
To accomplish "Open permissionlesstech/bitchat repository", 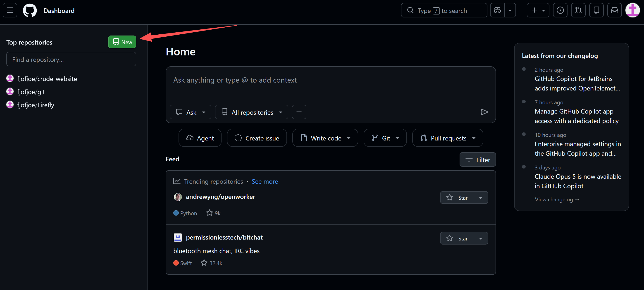I will pos(224,237).
